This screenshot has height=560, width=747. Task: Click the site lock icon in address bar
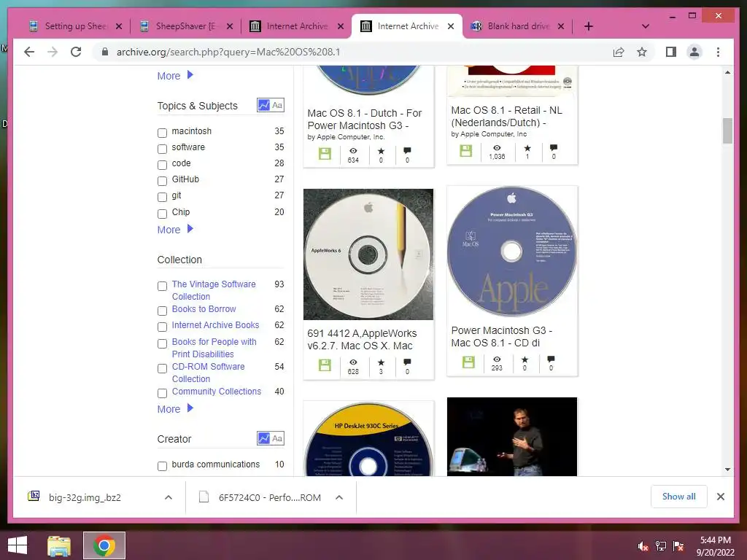coord(105,52)
